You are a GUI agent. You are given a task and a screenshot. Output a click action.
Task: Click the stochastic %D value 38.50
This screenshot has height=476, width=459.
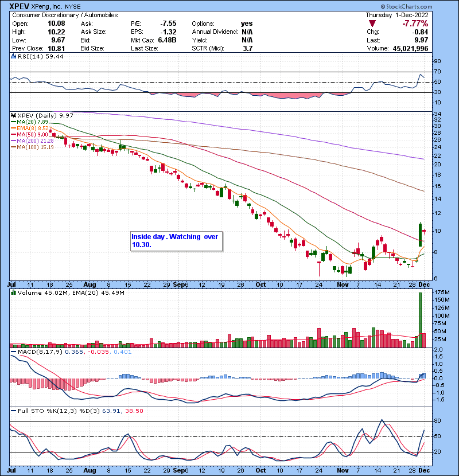pyautogui.click(x=134, y=411)
